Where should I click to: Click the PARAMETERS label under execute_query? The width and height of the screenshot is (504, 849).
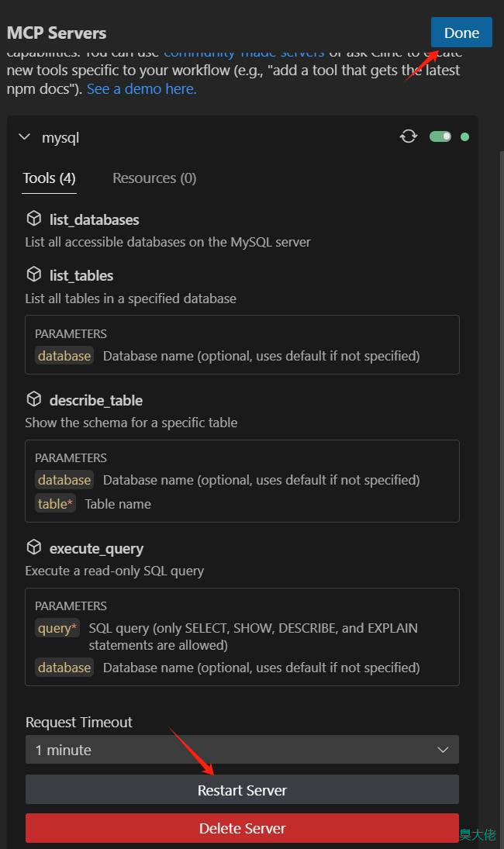[x=71, y=606]
